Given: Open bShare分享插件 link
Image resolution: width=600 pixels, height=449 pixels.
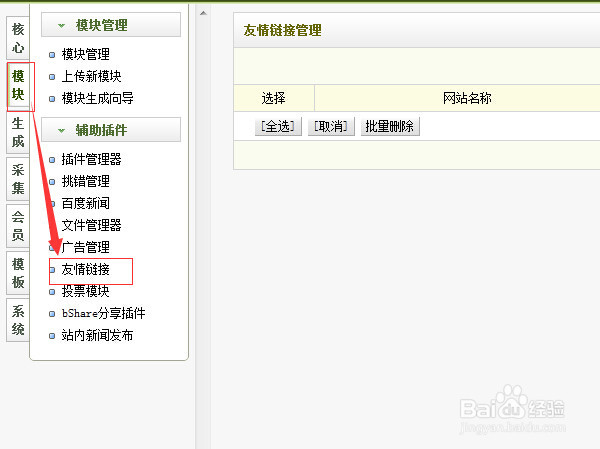Looking at the screenshot, I should click(104, 313).
